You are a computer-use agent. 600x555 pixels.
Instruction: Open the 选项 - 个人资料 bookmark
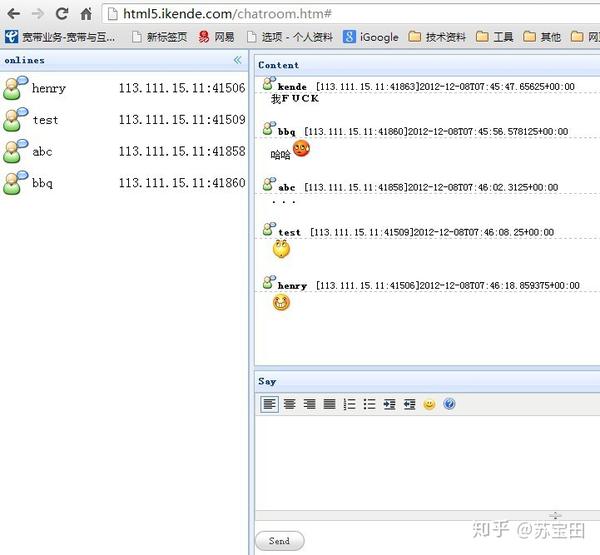point(289,37)
